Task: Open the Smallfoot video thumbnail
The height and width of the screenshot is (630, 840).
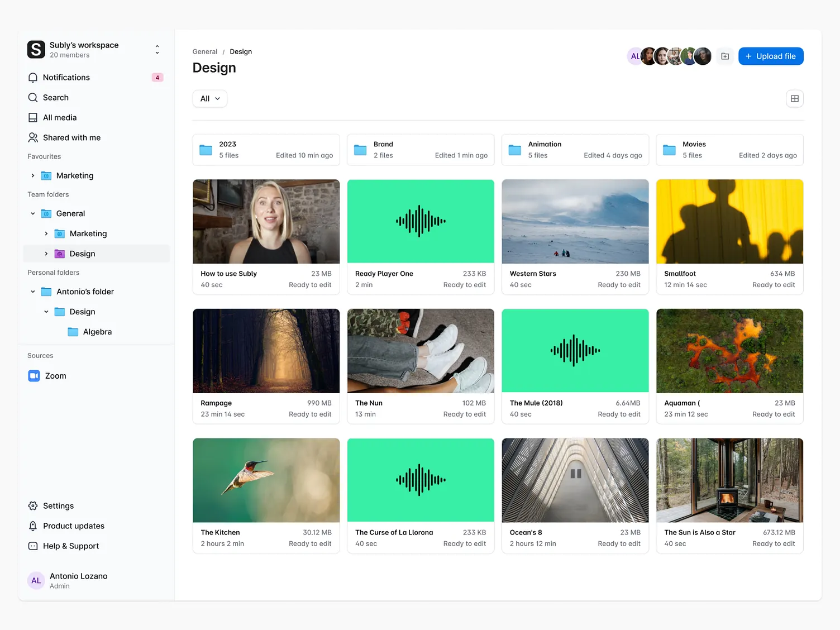Action: [729, 221]
